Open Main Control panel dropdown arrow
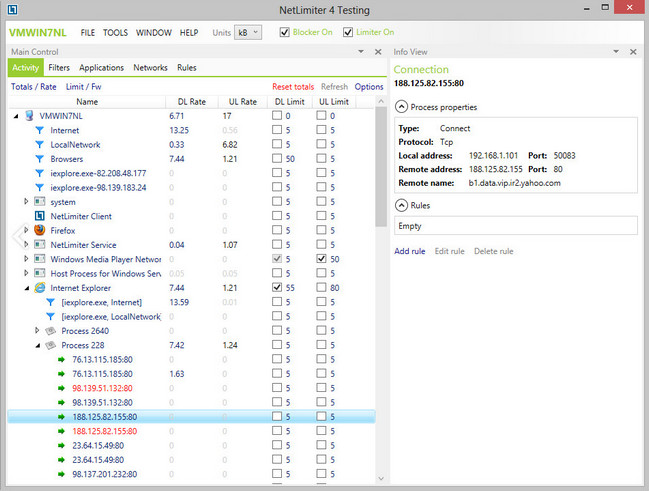 pyautogui.click(x=361, y=52)
